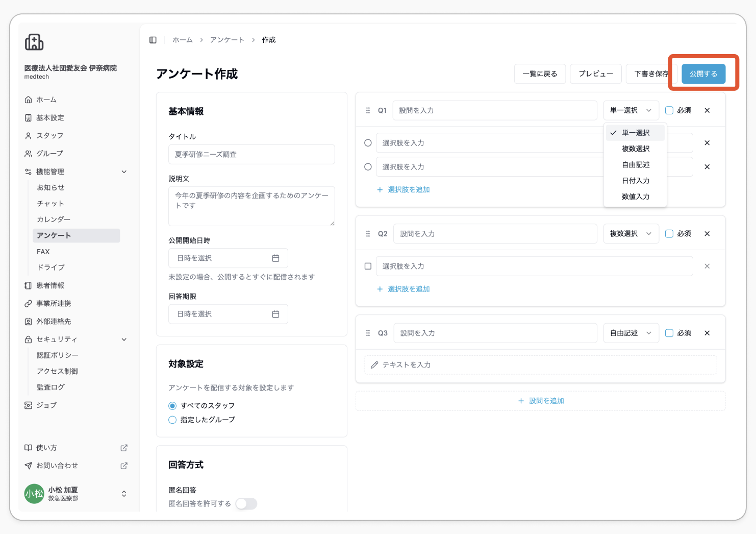Delete question Q1 with the X icon
This screenshot has height=534, width=756.
[707, 110]
